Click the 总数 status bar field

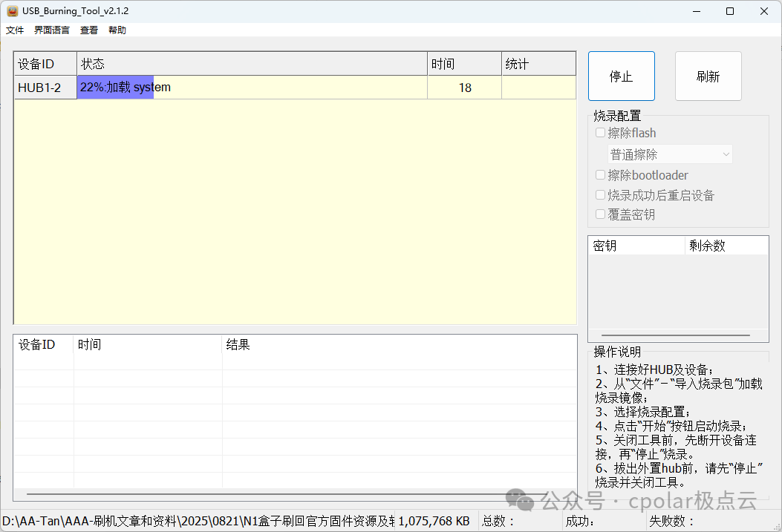tap(520, 521)
